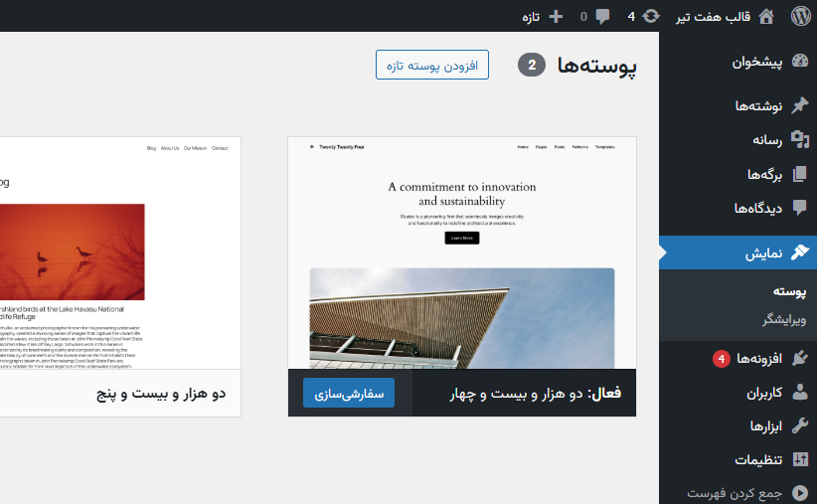Screen dimensions: 817x504
Task: Open the Twenty Twenty-Four theme screenshot
Action: [x=462, y=252]
